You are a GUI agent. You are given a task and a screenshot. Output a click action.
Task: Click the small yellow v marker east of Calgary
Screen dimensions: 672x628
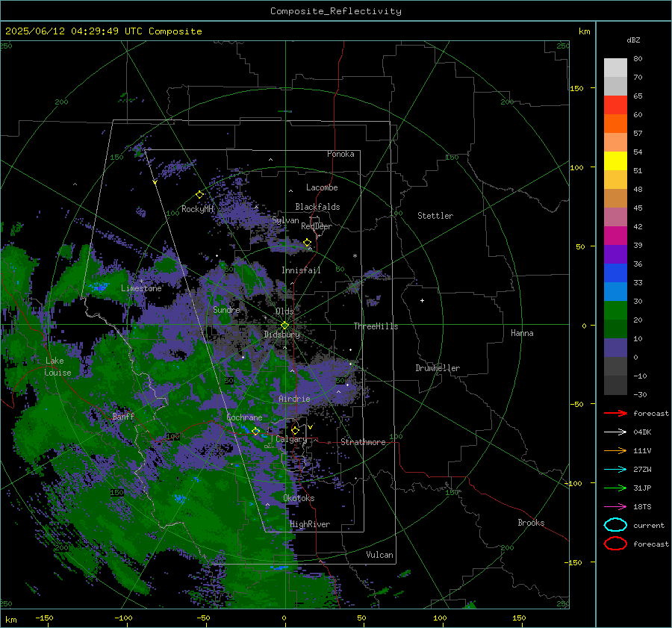click(x=310, y=427)
